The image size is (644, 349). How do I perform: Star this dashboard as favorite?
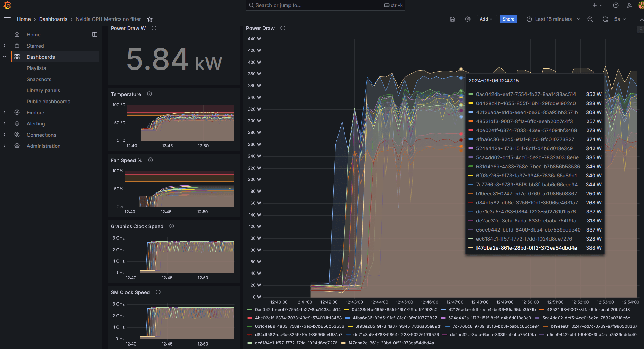coord(150,19)
